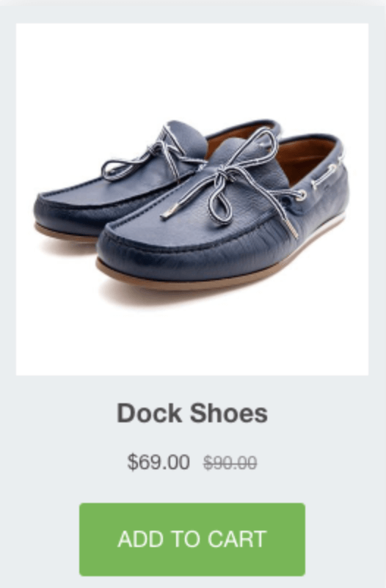Click the white space above the shoes
The height and width of the screenshot is (588, 386).
point(192,71)
